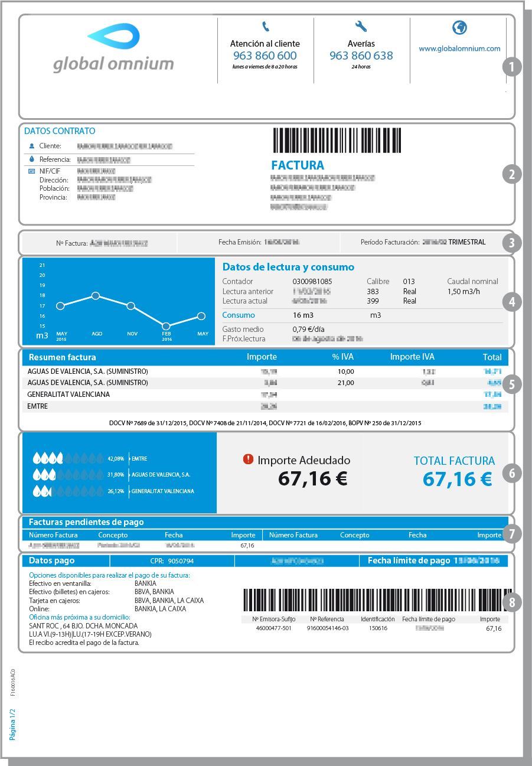The width and height of the screenshot is (532, 766).
Task: Click the water drop icon beside Referencia
Action: 32,159
